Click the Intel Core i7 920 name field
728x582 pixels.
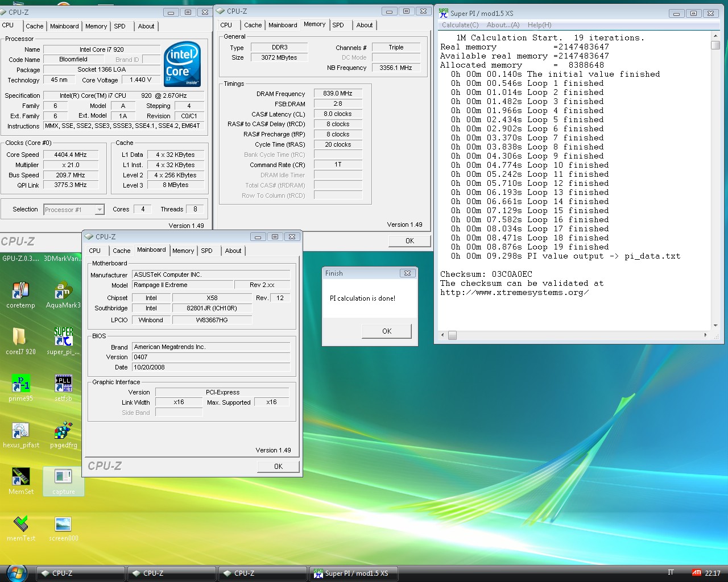[102, 49]
